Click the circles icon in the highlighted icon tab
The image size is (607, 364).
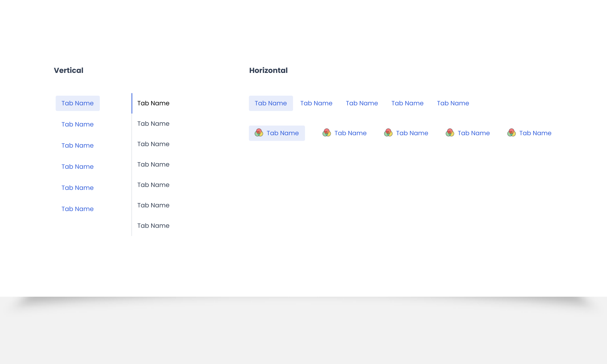click(x=259, y=133)
